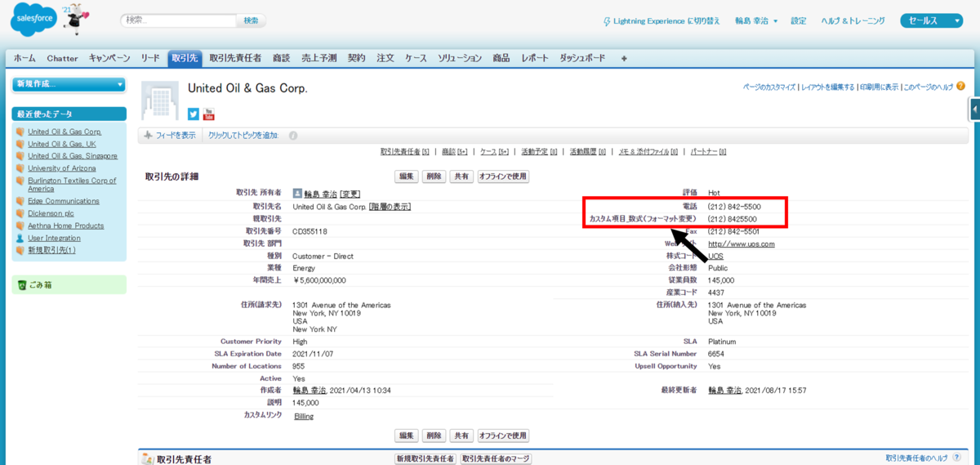Open the キャンペーン tab
This screenshot has width=980, height=465.
tap(109, 59)
